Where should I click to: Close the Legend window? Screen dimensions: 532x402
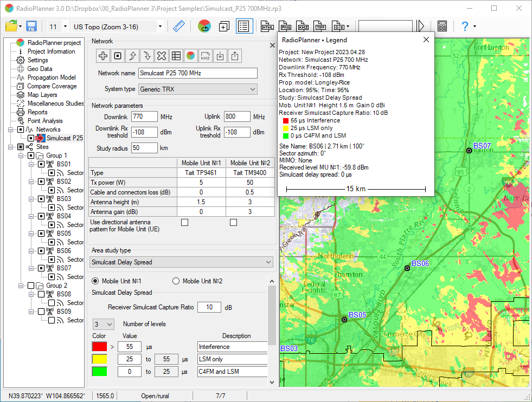(426, 40)
